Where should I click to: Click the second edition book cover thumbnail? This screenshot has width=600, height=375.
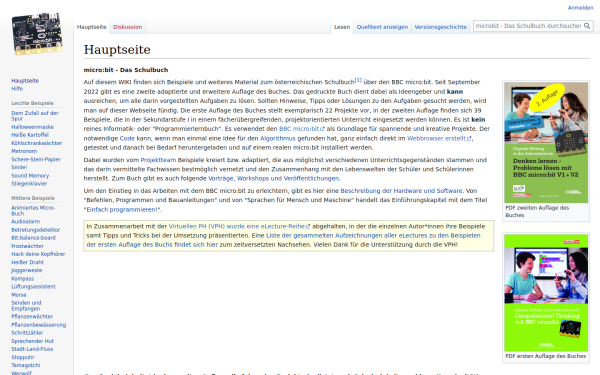[x=546, y=142]
